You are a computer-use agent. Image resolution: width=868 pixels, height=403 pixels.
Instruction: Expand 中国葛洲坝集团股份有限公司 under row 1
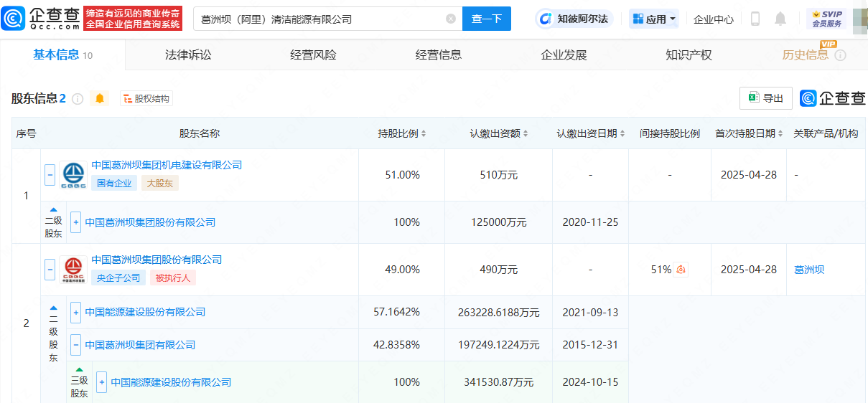pos(76,222)
